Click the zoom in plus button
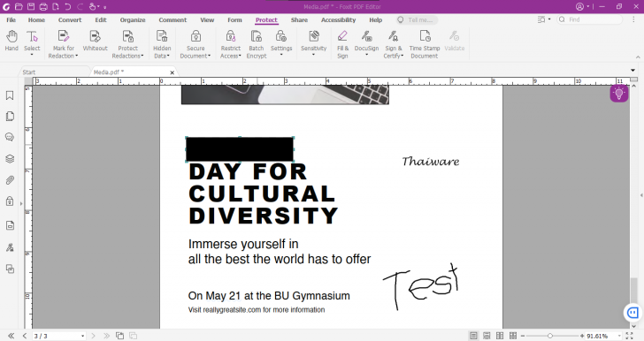Screen dimensions: 644x341 [581, 336]
